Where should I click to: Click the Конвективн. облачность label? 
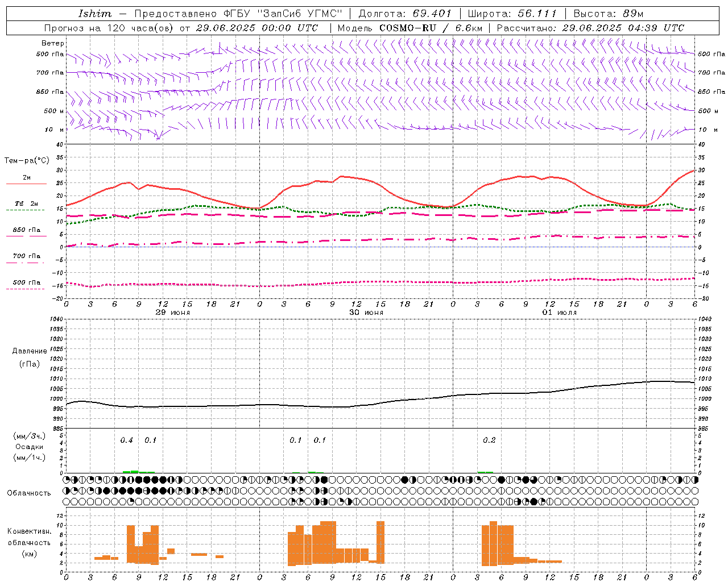tap(29, 542)
